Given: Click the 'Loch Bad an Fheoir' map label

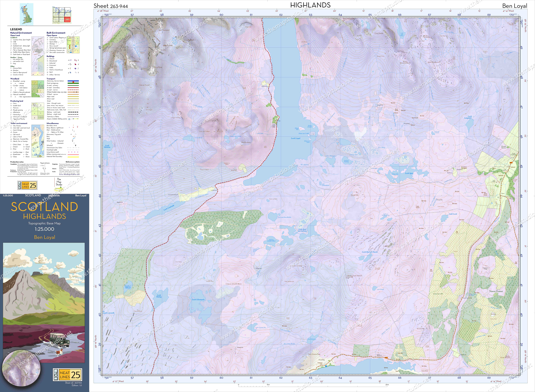Looking at the screenshot, I should point(370,252).
